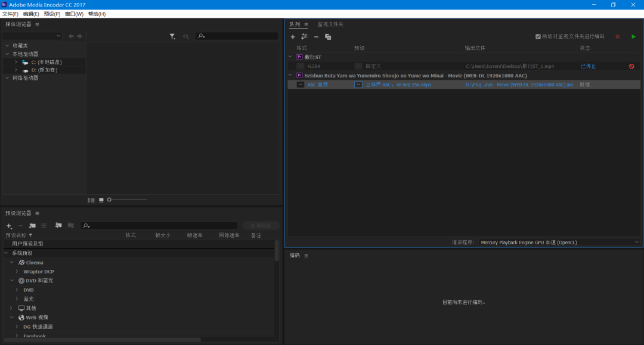Viewport: 644px width, 345px height.
Task: Open the 窗口(W) menu
Action: point(74,14)
